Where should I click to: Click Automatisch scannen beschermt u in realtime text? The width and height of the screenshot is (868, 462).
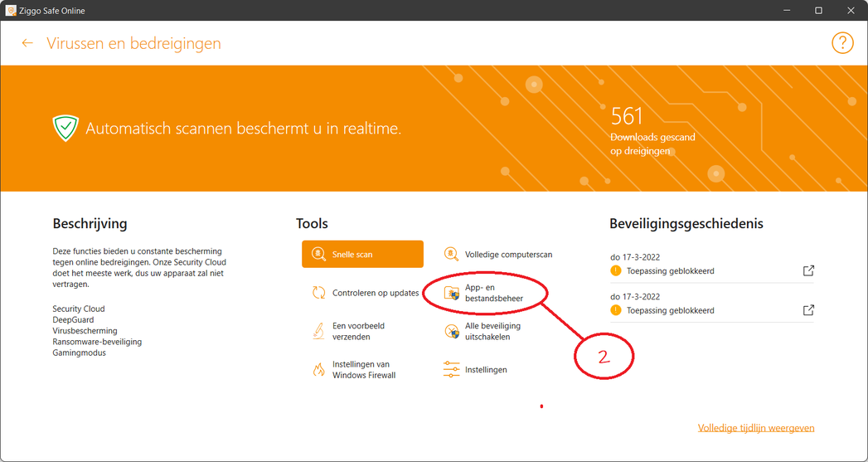click(x=243, y=129)
